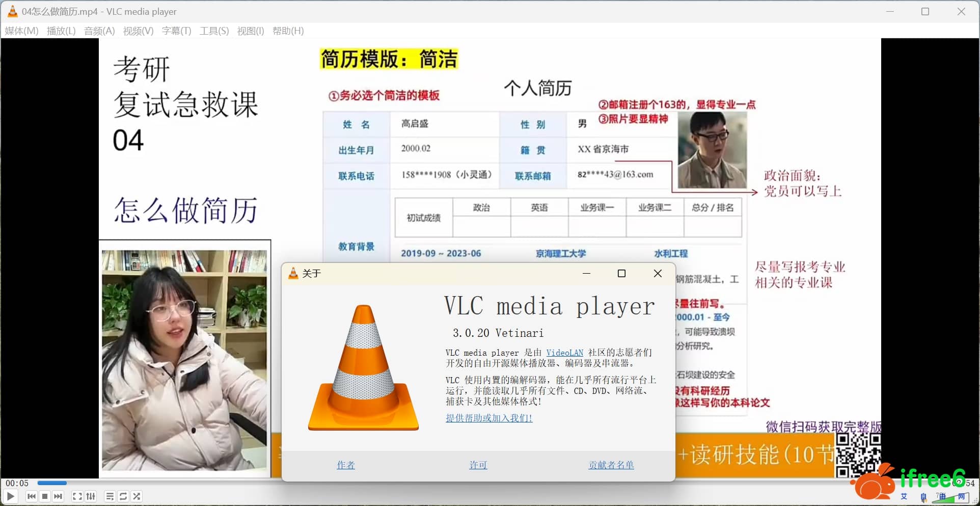This screenshot has width=980, height=506.
Task: Show the playlist panel
Action: (110, 496)
